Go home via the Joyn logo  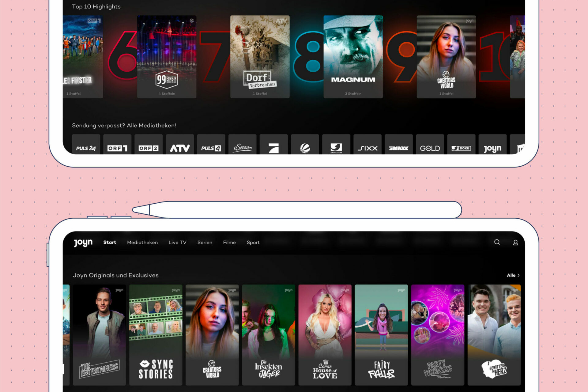click(83, 243)
